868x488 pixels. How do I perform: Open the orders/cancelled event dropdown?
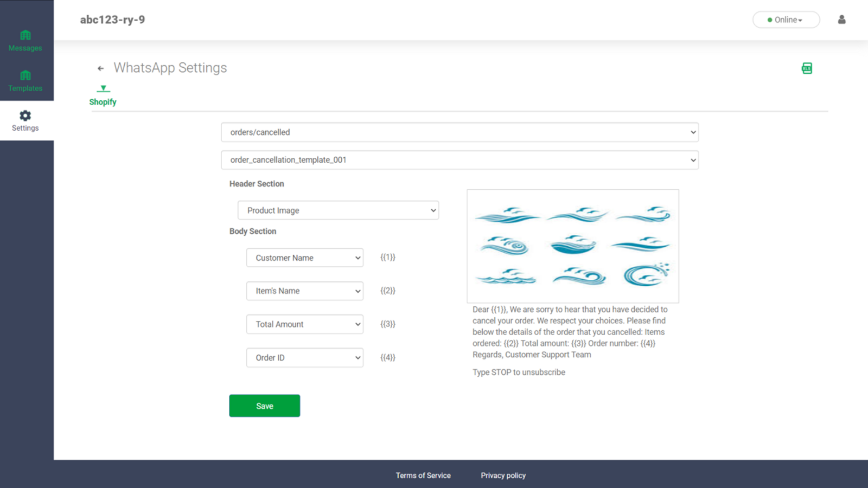460,132
